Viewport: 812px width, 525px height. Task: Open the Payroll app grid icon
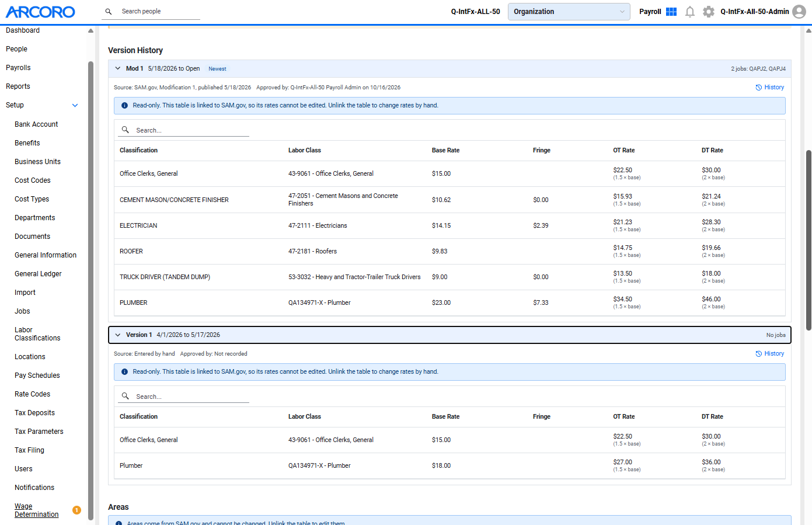pyautogui.click(x=671, y=12)
